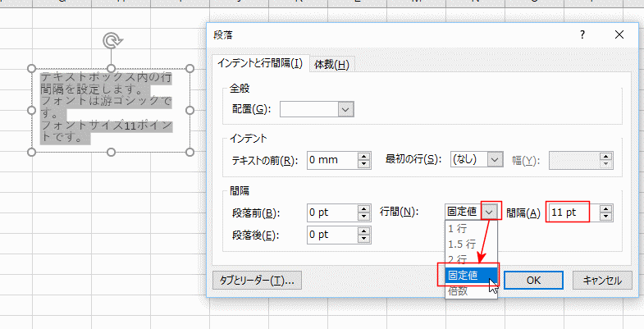Click top-left text box resize handle
Screen dimensions: 644x329
click(32, 69)
